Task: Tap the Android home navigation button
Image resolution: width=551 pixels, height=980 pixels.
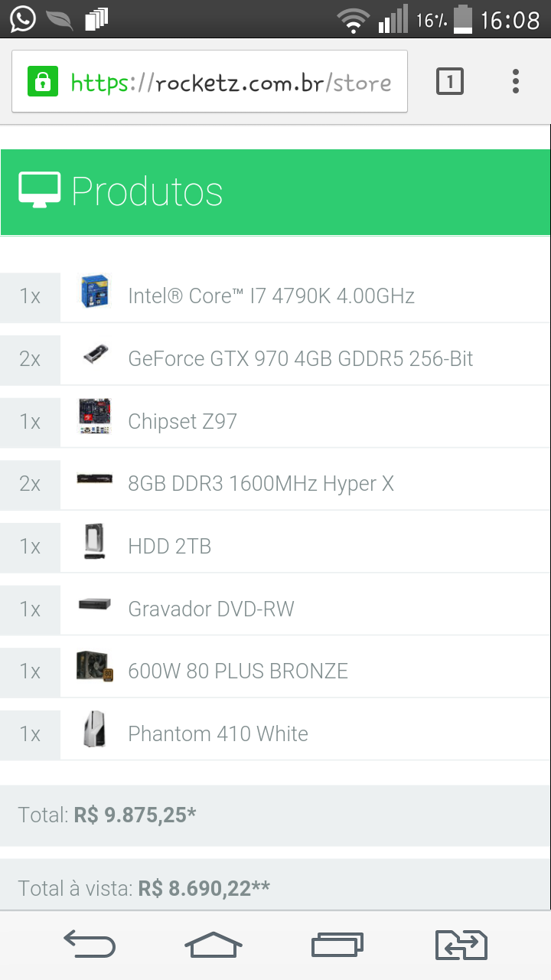Action: pyautogui.click(x=213, y=945)
